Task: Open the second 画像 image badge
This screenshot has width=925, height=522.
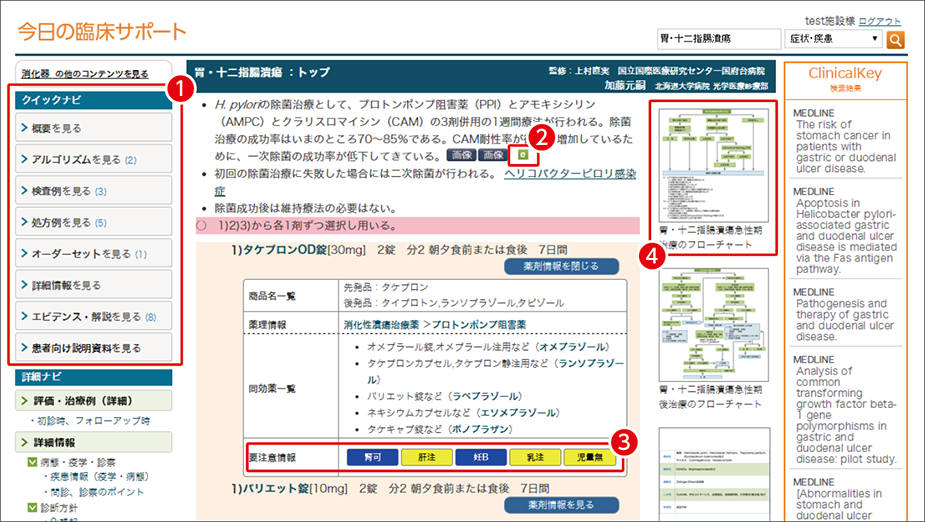Action: (493, 155)
